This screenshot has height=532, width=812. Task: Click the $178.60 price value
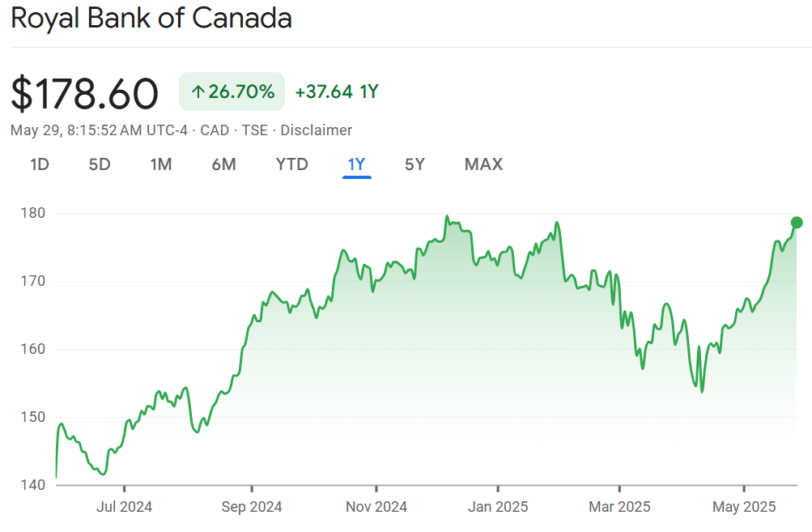(85, 93)
